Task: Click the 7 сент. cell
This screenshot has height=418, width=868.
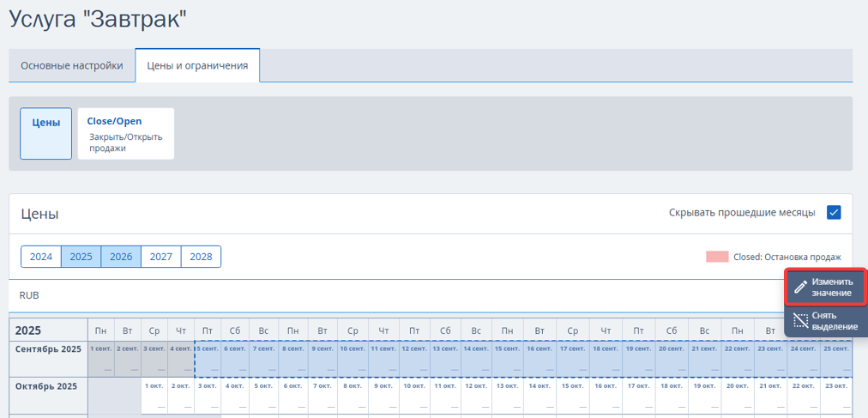Action: point(263,360)
